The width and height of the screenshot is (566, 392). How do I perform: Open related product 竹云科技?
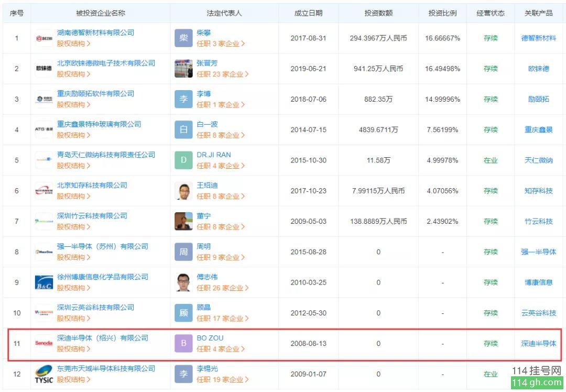[x=539, y=221]
